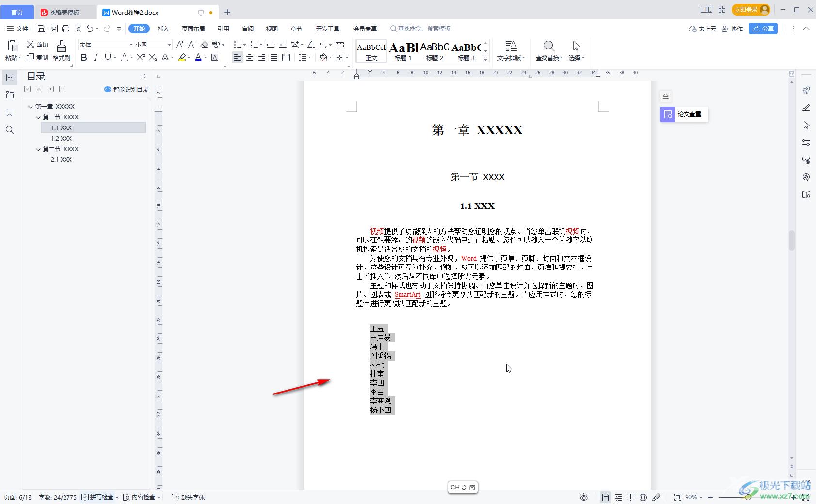
Task: Toggle Distributed alignment
Action: 286,57
